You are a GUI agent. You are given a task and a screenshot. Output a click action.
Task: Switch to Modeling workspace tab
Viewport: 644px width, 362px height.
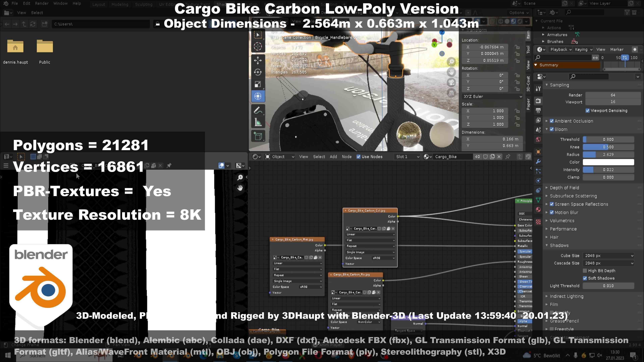click(120, 4)
